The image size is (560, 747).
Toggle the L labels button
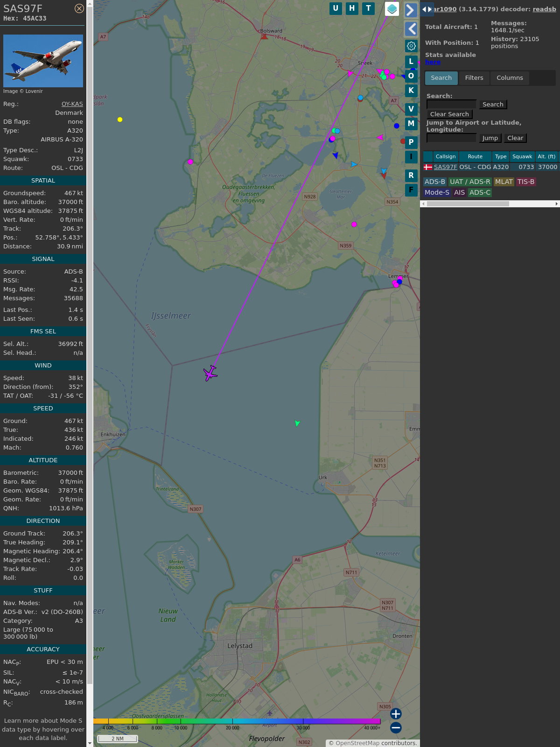coord(411,61)
